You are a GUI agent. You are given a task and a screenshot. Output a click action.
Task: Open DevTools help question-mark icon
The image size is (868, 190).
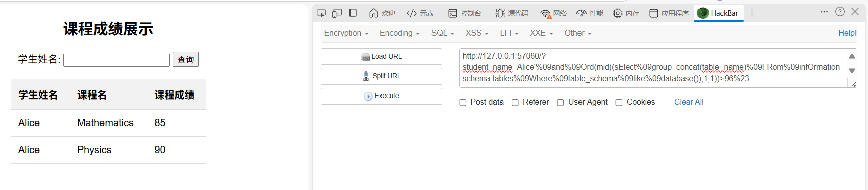pos(840,12)
